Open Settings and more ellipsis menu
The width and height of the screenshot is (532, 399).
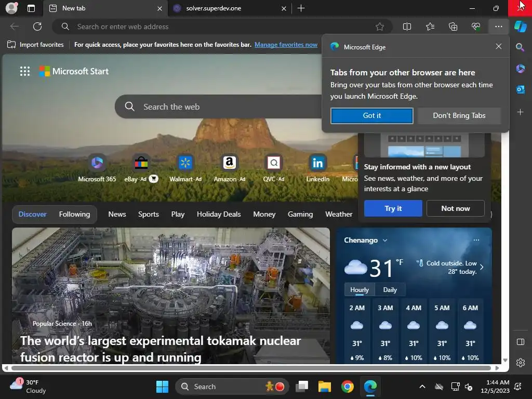coord(498,26)
